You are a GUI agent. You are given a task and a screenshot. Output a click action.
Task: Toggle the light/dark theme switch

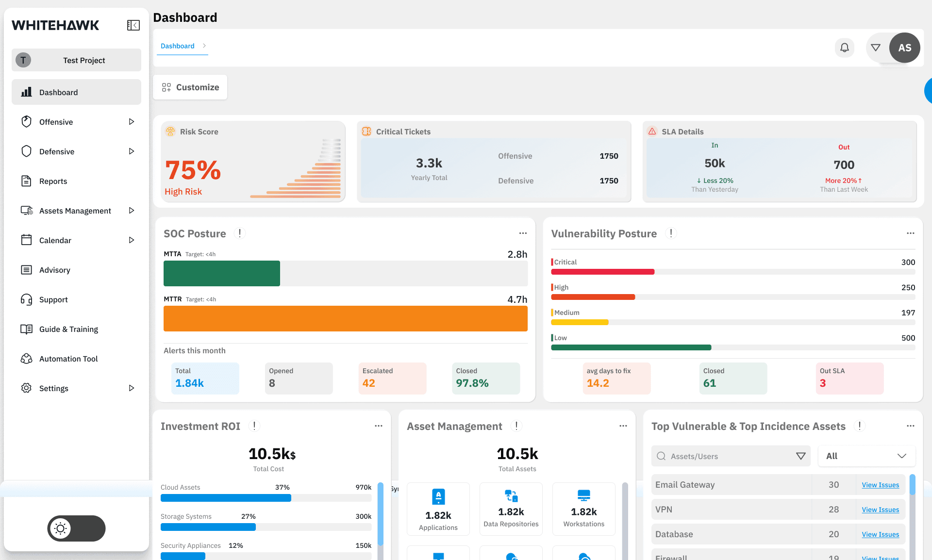[x=76, y=528]
